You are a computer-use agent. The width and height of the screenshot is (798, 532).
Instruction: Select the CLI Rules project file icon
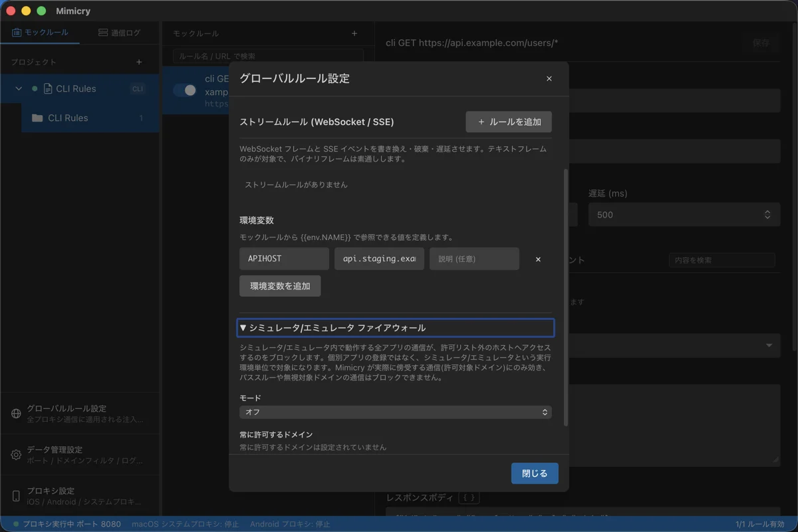tap(48, 88)
